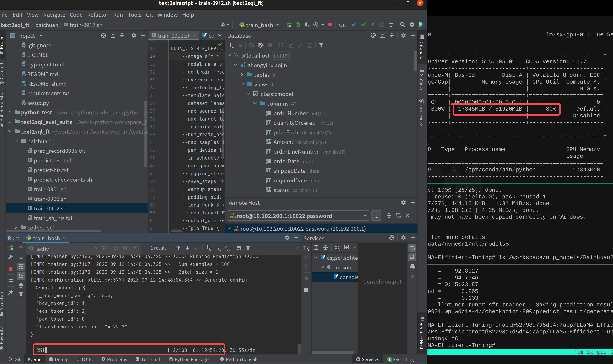The height and width of the screenshot is (364, 613).
Task: Refresh the Database connection icon
Action: (x=251, y=45)
